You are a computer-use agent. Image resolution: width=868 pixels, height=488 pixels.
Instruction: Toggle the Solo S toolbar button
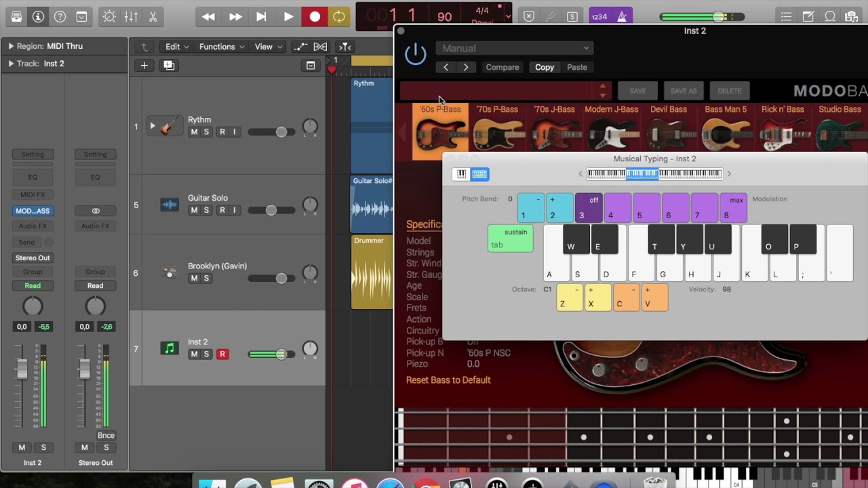click(572, 17)
